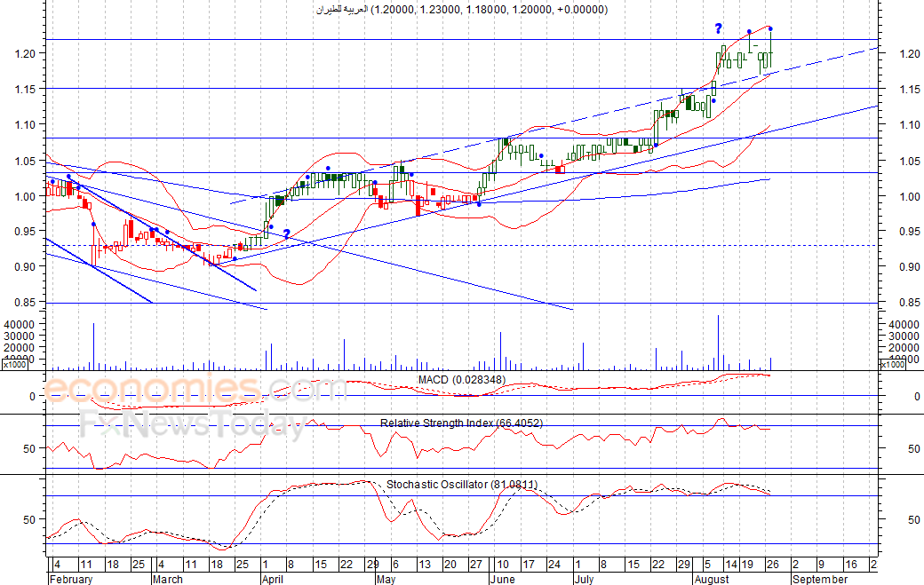Click the blue question mark above August candles
The width and height of the screenshot is (924, 585).
(x=719, y=28)
